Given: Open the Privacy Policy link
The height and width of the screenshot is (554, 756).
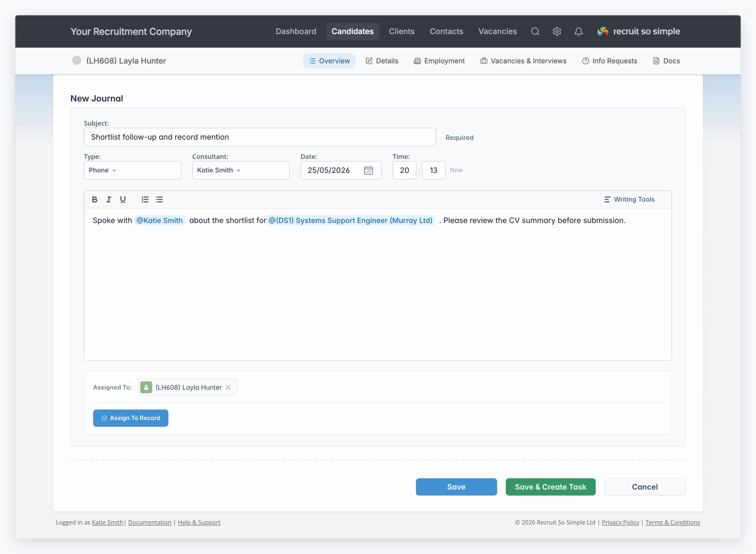Looking at the screenshot, I should (x=620, y=522).
